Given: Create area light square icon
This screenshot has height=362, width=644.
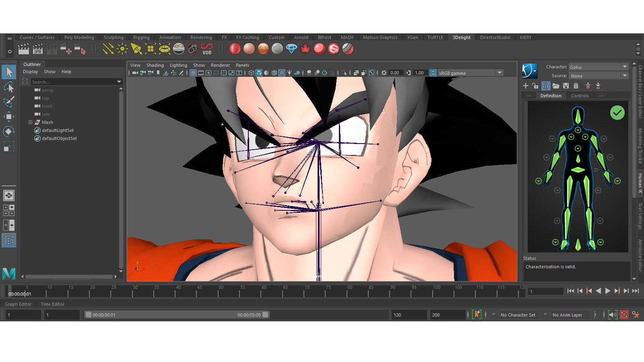Looking at the screenshot, I should pyautogui.click(x=150, y=49).
